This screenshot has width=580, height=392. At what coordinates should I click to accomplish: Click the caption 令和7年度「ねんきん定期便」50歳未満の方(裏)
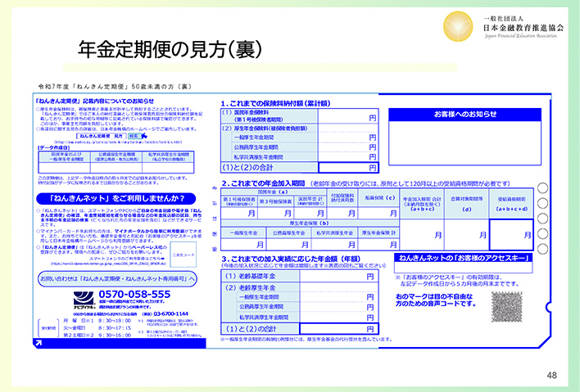115,87
